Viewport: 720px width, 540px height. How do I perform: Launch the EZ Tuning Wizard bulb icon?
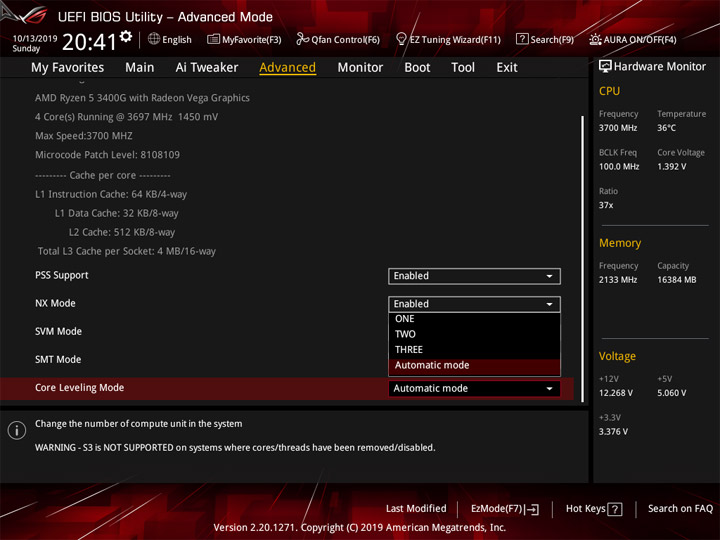click(401, 39)
